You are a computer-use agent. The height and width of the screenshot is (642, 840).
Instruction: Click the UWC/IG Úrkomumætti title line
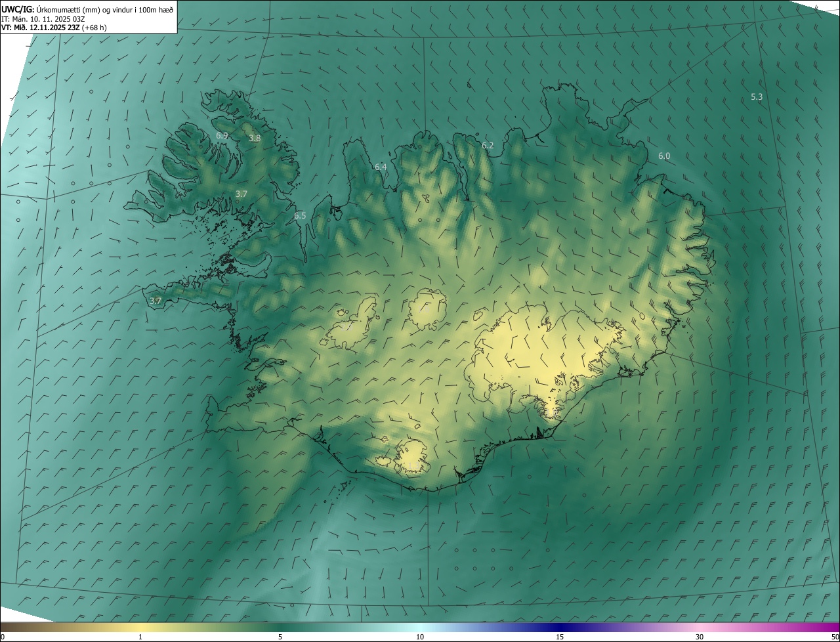pyautogui.click(x=87, y=9)
